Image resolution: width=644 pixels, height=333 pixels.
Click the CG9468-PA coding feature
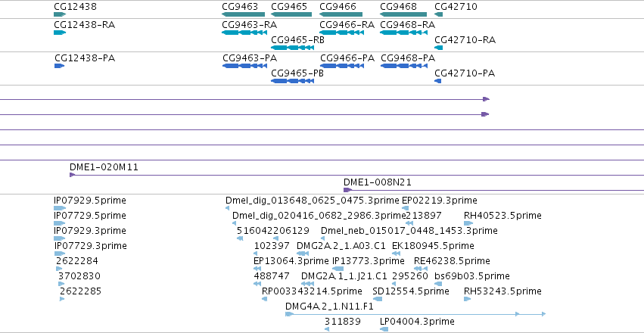pos(404,66)
